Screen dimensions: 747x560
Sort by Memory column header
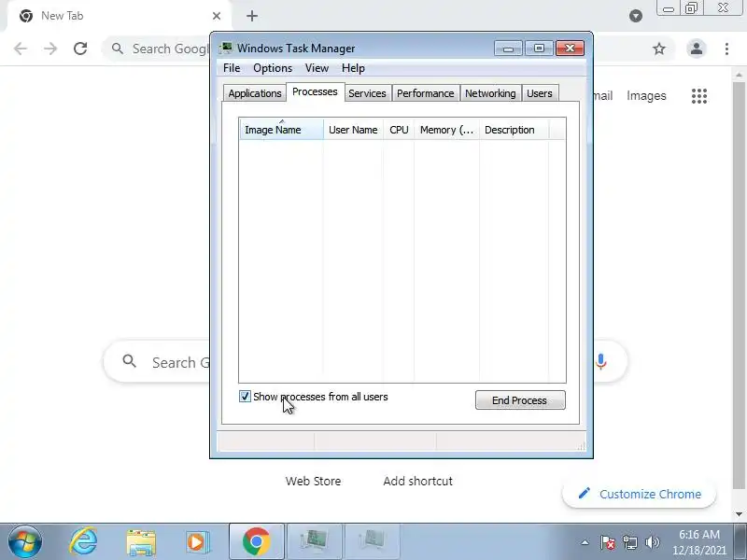(x=447, y=130)
